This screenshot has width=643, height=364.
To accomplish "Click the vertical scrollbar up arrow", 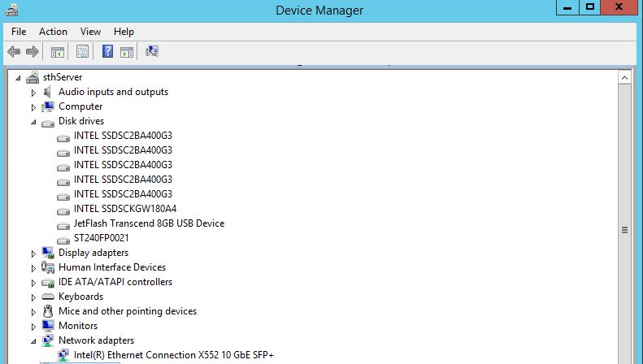I will coord(624,78).
